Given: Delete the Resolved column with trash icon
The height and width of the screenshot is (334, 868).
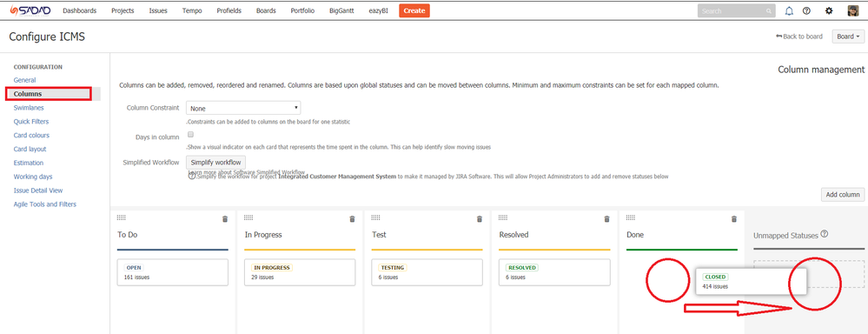Looking at the screenshot, I should click(606, 219).
